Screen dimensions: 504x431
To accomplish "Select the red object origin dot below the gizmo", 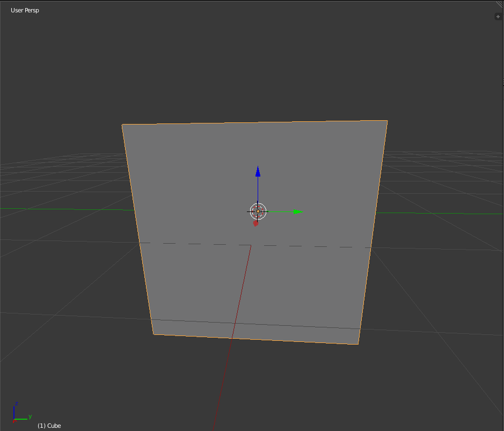I will 256,223.
